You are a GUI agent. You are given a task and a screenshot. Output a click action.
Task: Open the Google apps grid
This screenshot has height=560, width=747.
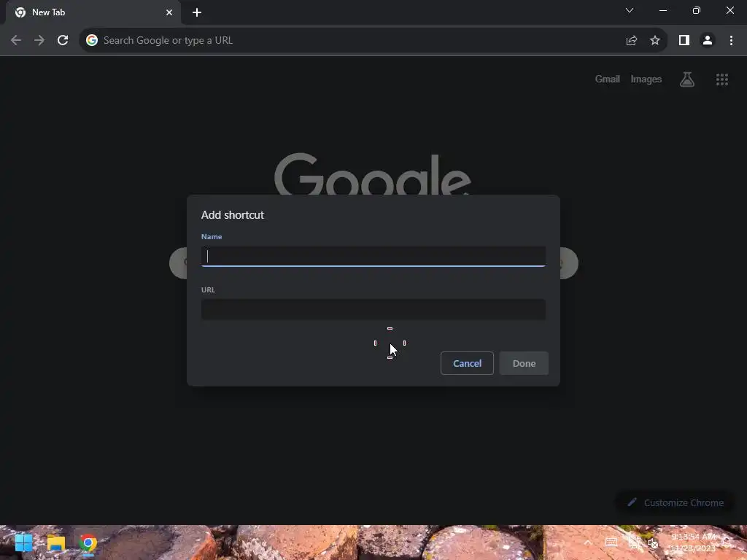coord(722,79)
